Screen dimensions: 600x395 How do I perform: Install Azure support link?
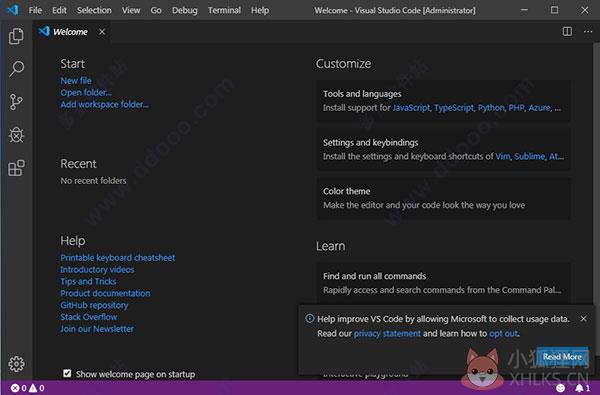[x=539, y=108]
